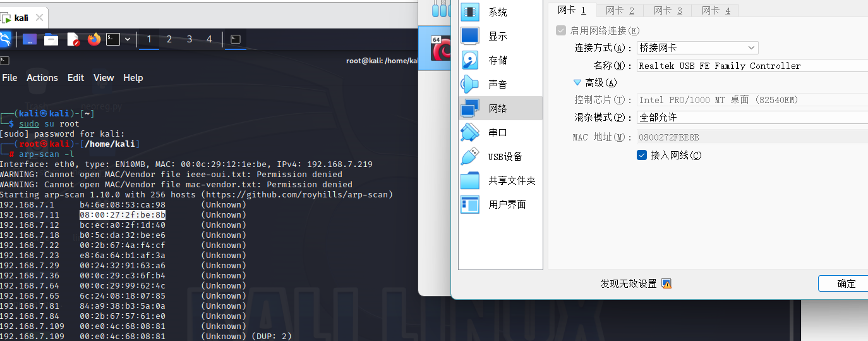Click the MAC 地址 field 0800272FBE8B
This screenshot has height=341, width=868.
click(752, 137)
